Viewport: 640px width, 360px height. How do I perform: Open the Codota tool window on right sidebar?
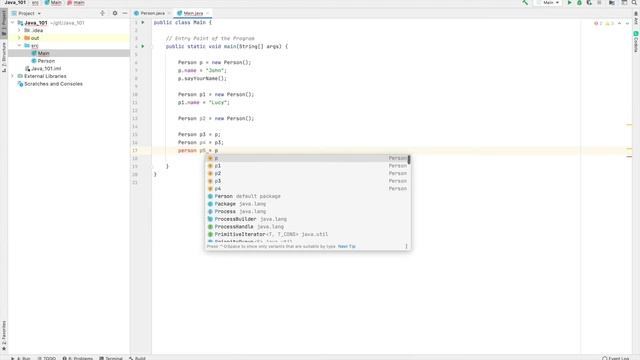(x=636, y=41)
